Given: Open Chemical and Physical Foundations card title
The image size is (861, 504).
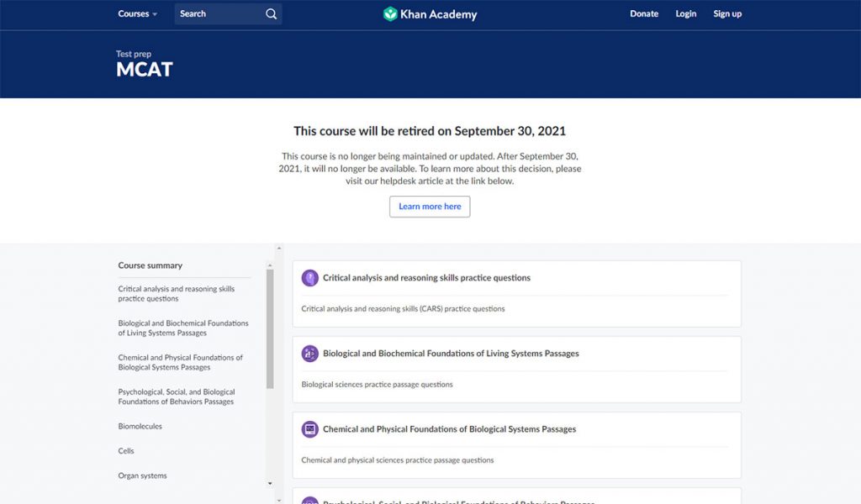Looking at the screenshot, I should [x=449, y=429].
